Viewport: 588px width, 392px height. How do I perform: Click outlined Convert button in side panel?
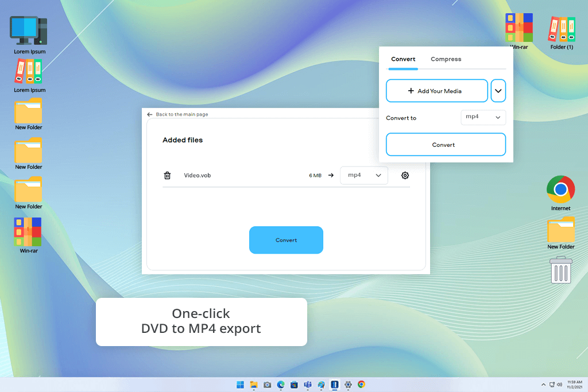(446, 145)
